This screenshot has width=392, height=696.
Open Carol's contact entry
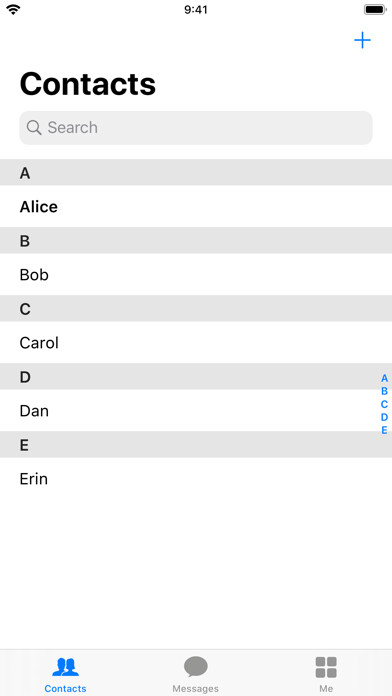coord(196,343)
